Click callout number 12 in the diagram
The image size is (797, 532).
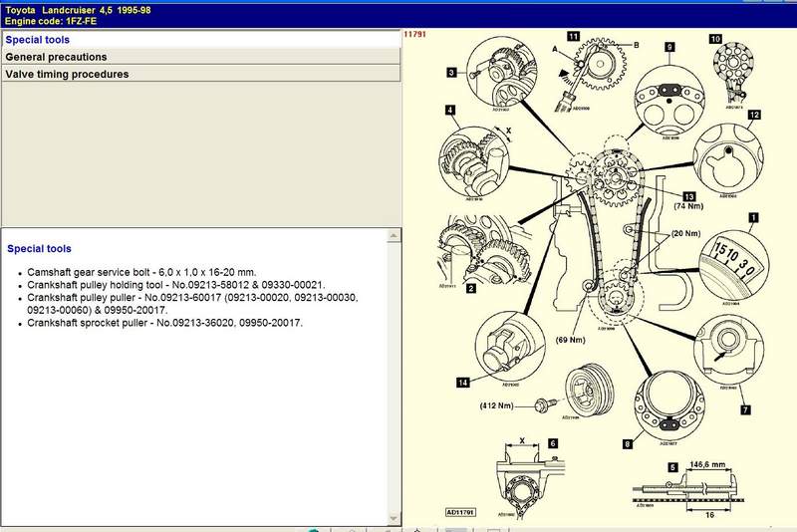coord(754,115)
